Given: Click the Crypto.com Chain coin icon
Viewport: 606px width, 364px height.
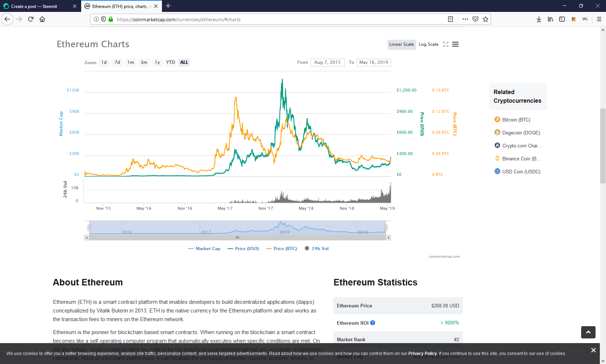Looking at the screenshot, I should 497,146.
